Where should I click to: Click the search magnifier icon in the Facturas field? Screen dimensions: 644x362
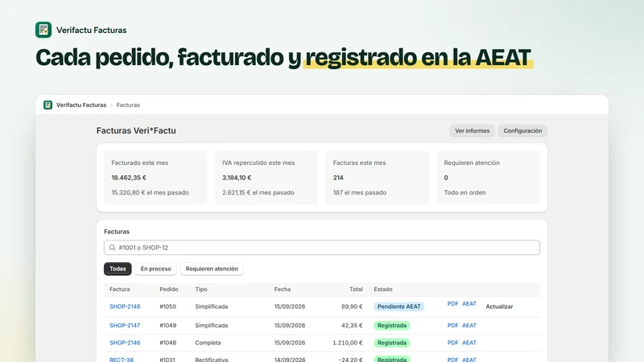pos(112,248)
